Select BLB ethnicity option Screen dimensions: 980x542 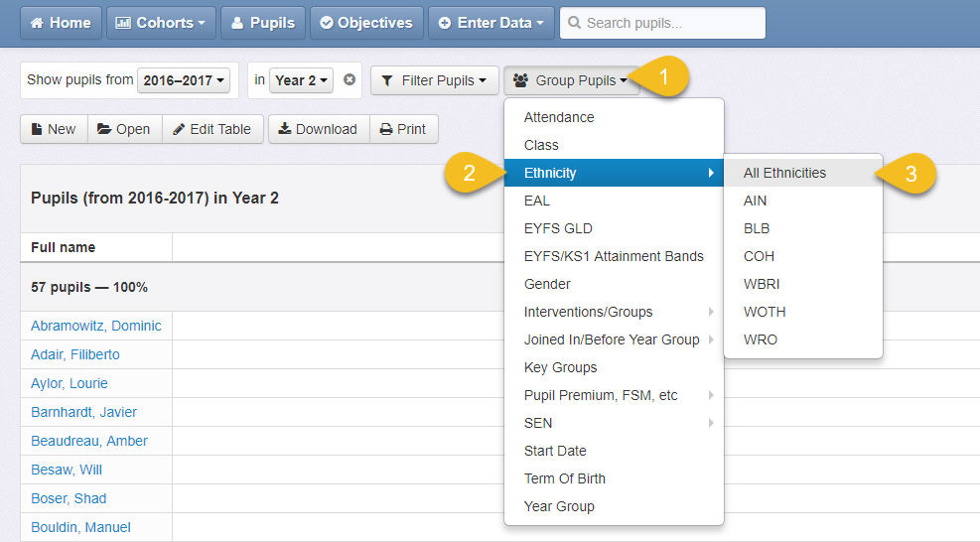[803, 228]
